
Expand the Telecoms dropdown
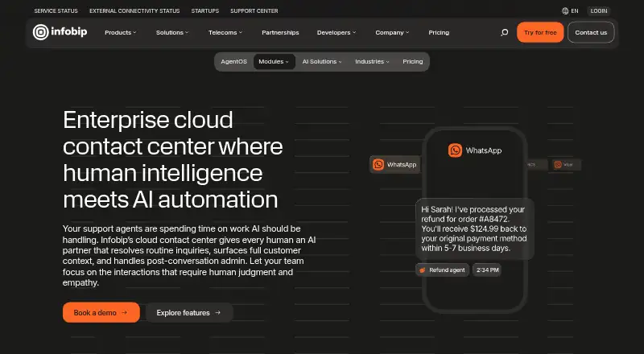(225, 32)
